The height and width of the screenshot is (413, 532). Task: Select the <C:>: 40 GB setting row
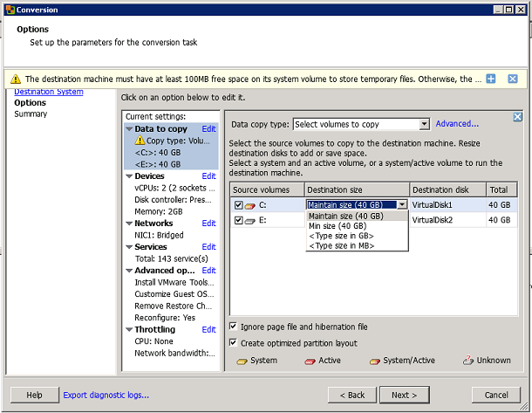[171, 153]
